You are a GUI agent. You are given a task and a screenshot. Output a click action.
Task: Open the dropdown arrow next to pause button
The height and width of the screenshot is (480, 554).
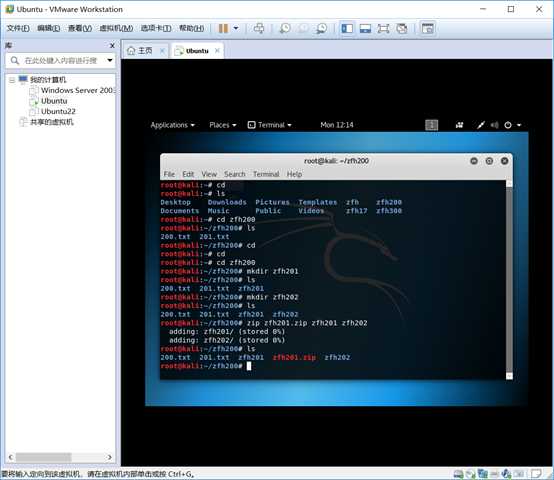[x=236, y=28]
